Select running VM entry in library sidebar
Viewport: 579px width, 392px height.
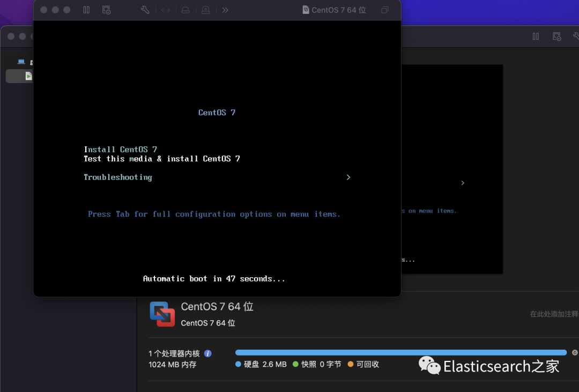tap(19, 76)
